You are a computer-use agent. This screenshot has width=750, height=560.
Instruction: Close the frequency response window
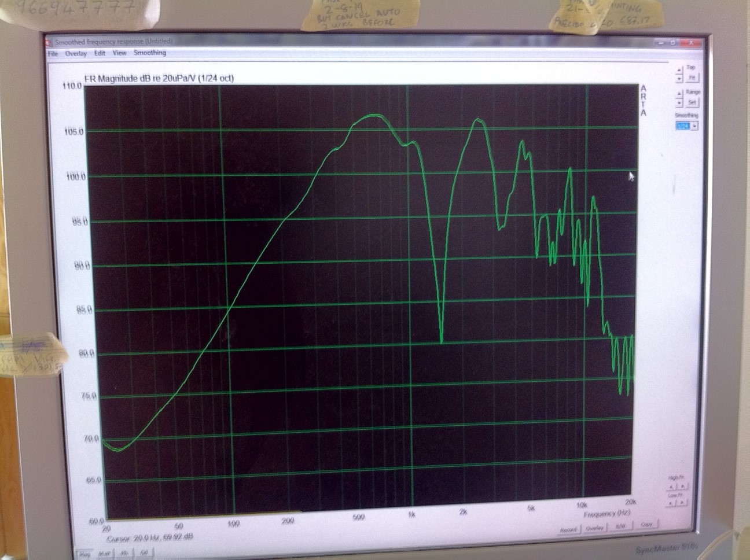click(691, 43)
